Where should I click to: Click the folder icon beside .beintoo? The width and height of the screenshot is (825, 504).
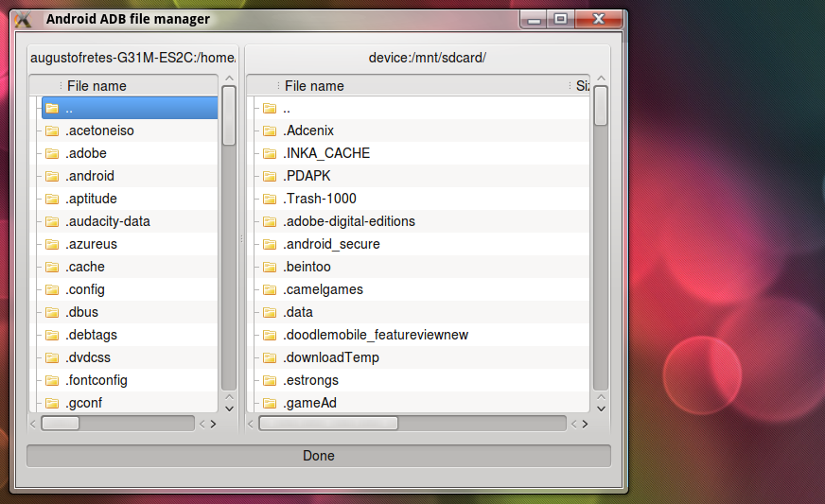[x=270, y=268]
